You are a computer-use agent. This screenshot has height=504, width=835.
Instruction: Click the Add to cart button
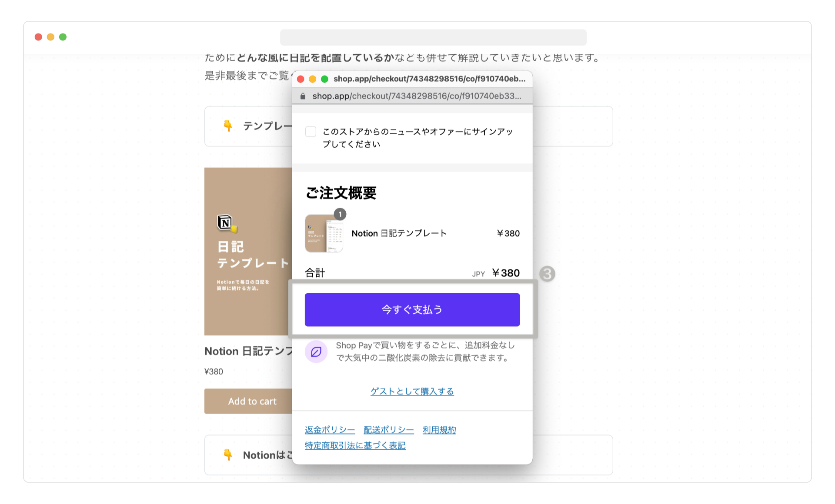point(249,401)
